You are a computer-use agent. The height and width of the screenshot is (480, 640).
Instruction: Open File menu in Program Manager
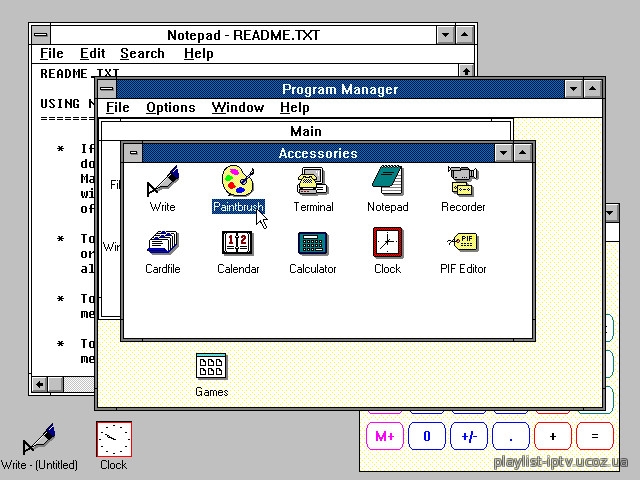click(118, 108)
